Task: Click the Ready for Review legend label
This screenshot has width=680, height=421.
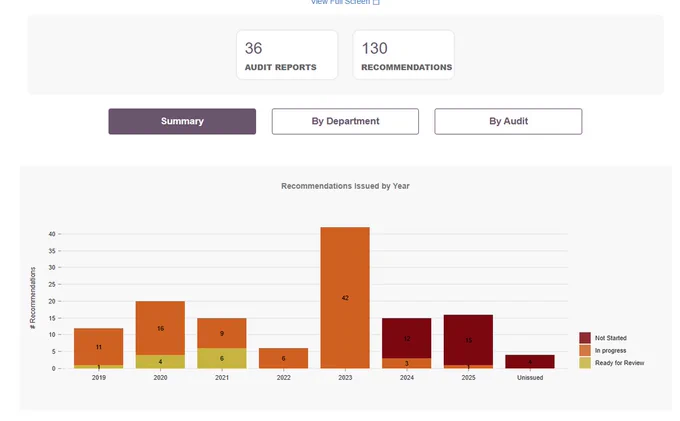Action: [619, 363]
